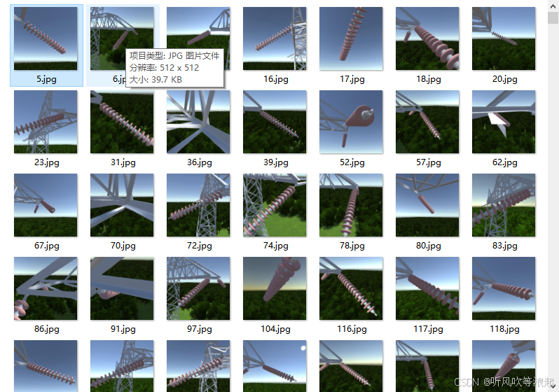Select the 70.jpg thumbnail image
The image size is (559, 392).
click(122, 205)
